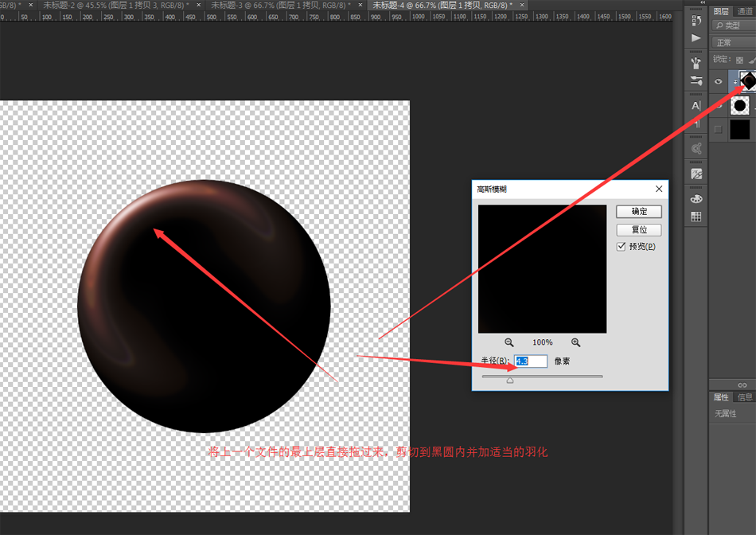Uncheck the 预览 preview checkbox
The width and height of the screenshot is (756, 535).
point(622,247)
